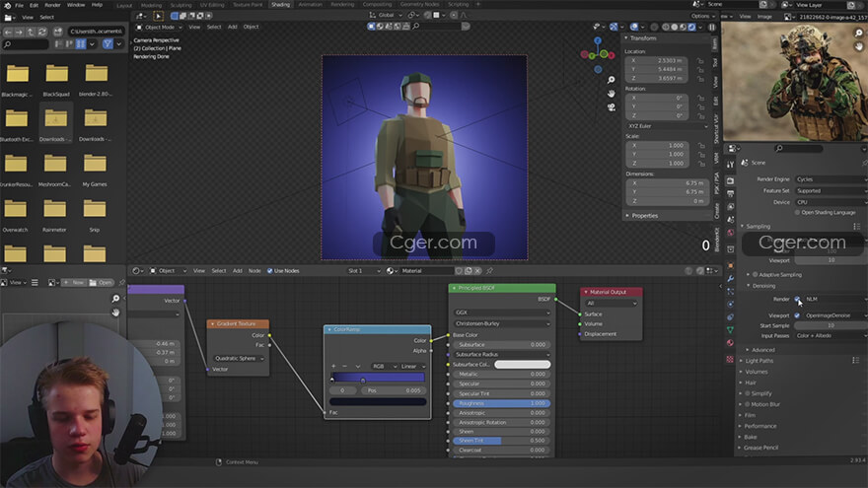Select the tweak select tool in viewport header
Image resolution: width=868 pixels, height=488 pixels.
[x=159, y=16]
